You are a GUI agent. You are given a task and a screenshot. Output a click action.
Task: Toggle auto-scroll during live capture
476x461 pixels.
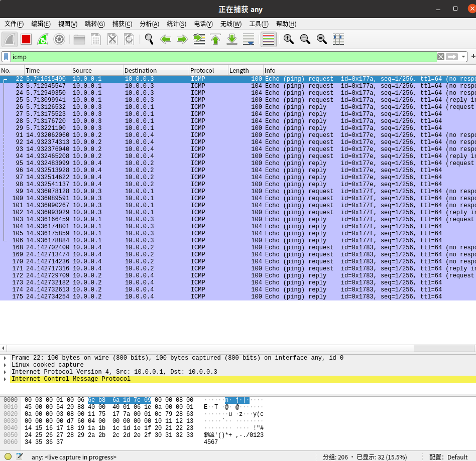point(249,40)
